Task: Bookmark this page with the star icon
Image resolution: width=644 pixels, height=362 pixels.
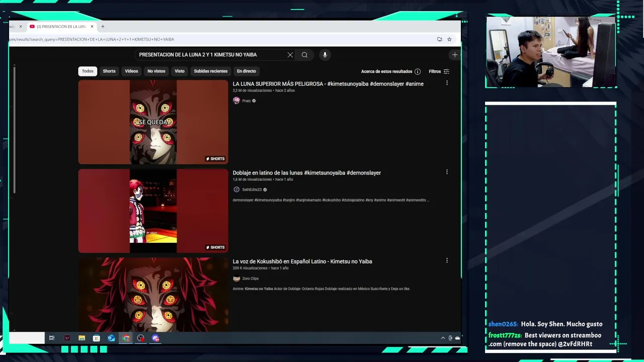Action: pos(449,39)
